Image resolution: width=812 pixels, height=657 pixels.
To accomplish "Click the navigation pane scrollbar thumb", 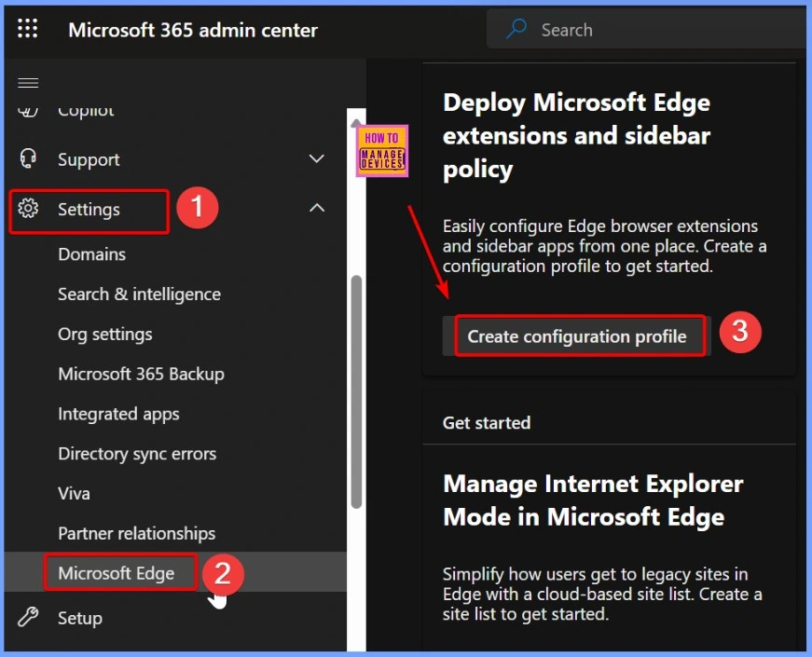I will (x=356, y=392).
